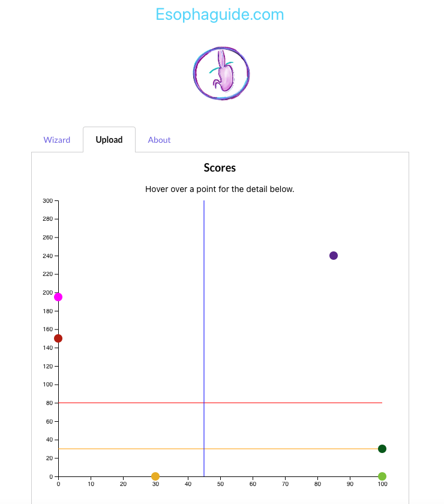Image resolution: width=444 pixels, height=504 pixels.
Task: Switch to the Wizard tab
Action: pyautogui.click(x=57, y=140)
